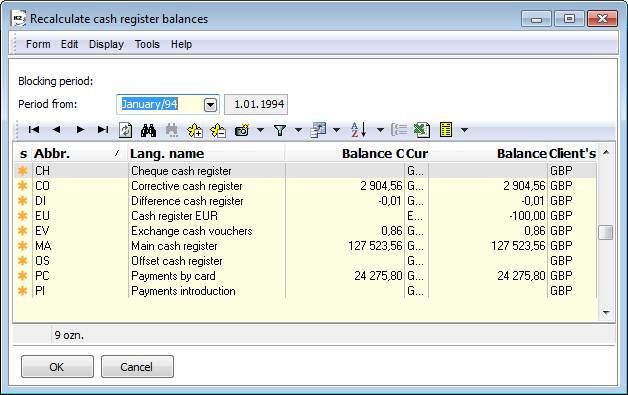
Task: Select the Payments introduction row
Action: click(305, 291)
